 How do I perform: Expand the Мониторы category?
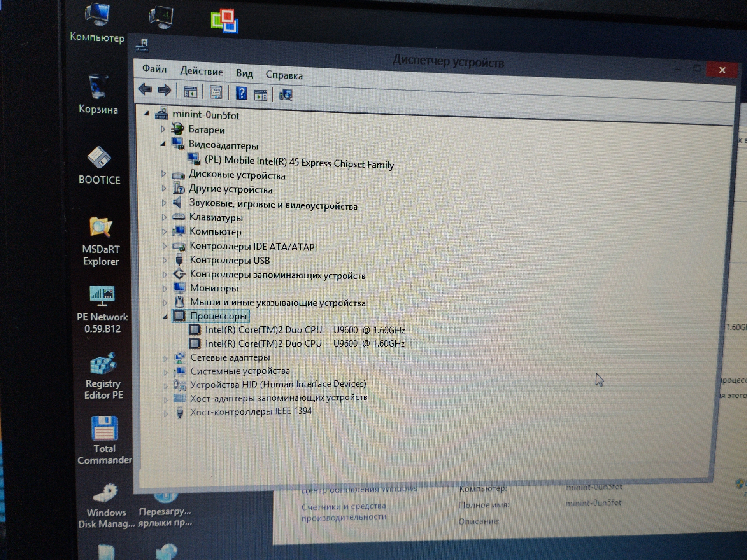point(165,289)
